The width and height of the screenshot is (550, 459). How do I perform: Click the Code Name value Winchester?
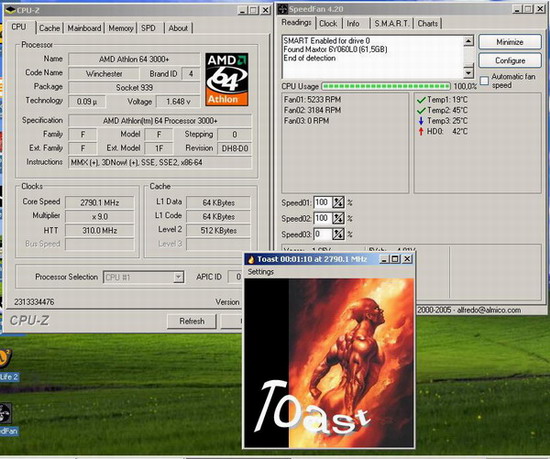[104, 74]
